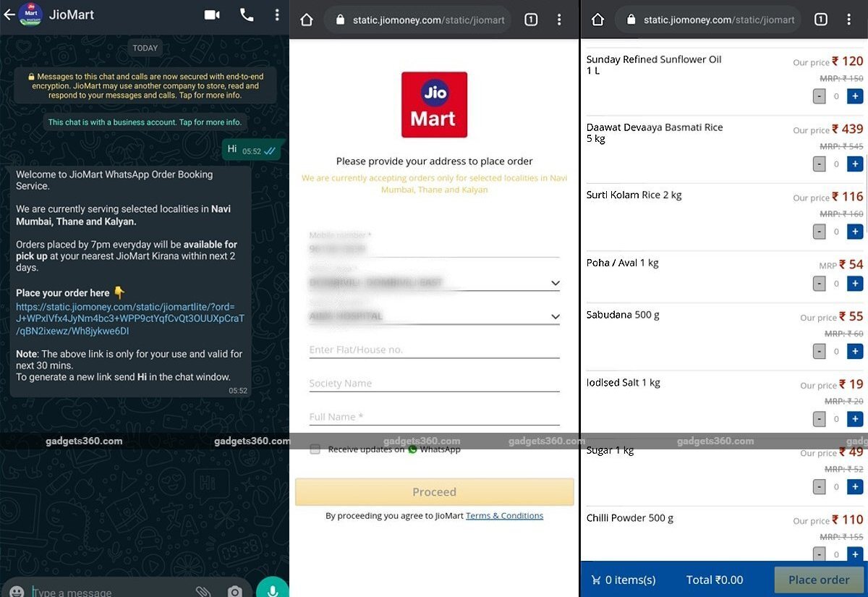
Task: Enable Receive updates on WhatsApp
Action: [x=315, y=449]
